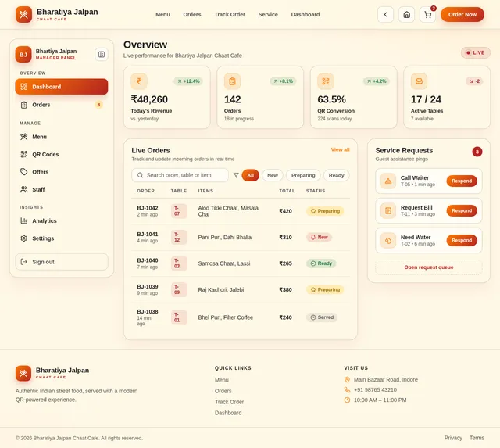Click the Preparing status of BJ-1042
This screenshot has height=448, width=500.
point(325,211)
